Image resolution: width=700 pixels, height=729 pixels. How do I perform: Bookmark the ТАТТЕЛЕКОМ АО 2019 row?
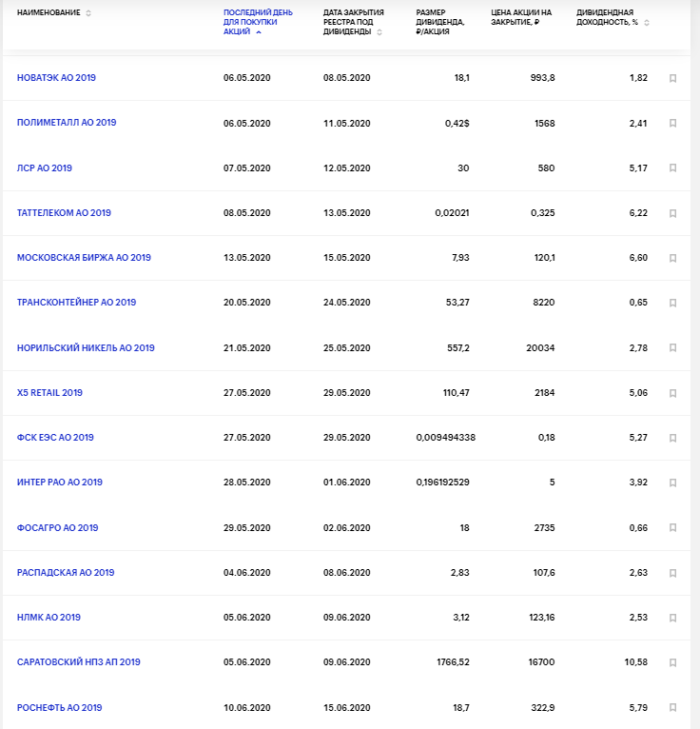(672, 213)
